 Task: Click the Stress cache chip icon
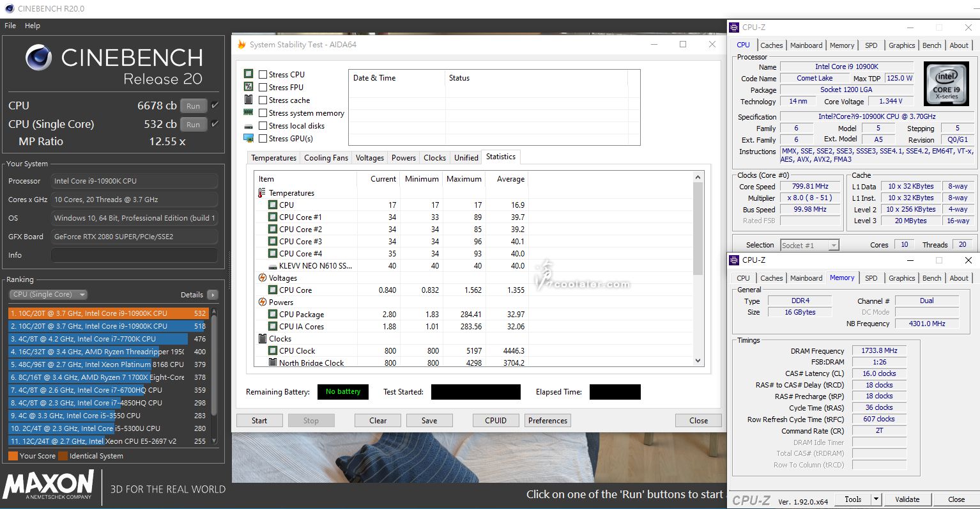pyautogui.click(x=249, y=100)
